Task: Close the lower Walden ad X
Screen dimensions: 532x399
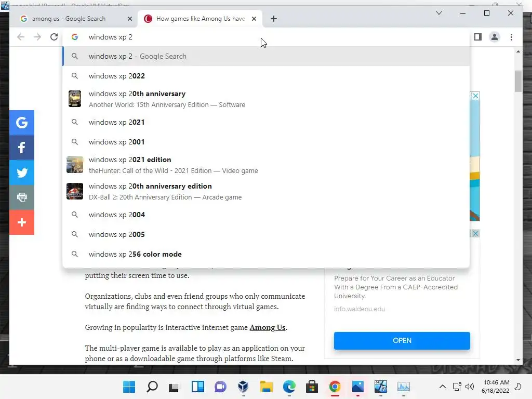Action: coord(476,233)
